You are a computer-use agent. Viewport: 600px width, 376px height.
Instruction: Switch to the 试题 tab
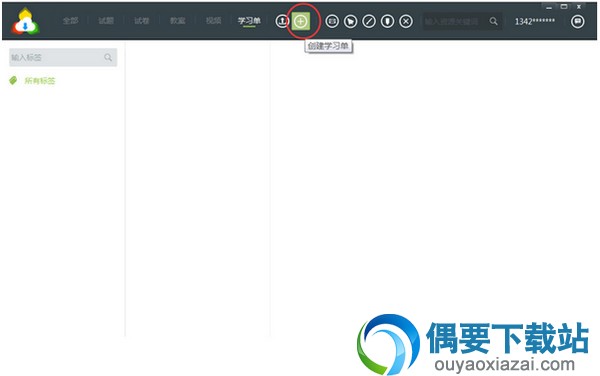point(106,21)
